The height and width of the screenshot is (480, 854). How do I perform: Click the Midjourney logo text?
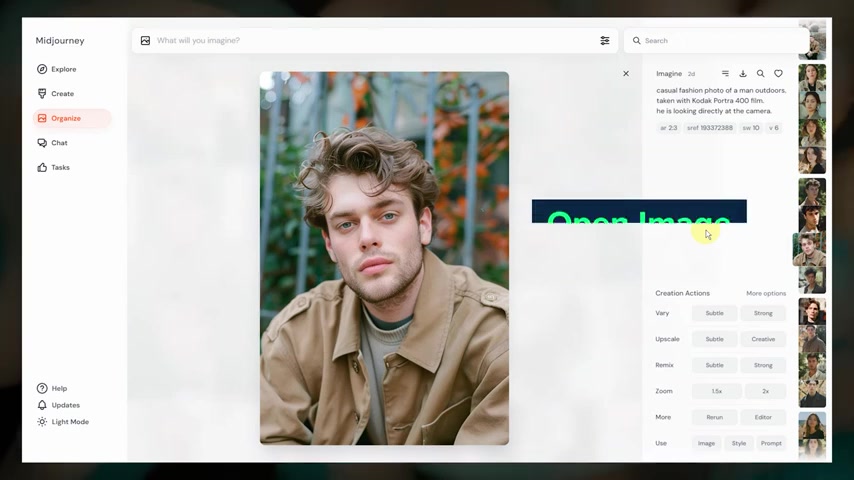click(60, 41)
